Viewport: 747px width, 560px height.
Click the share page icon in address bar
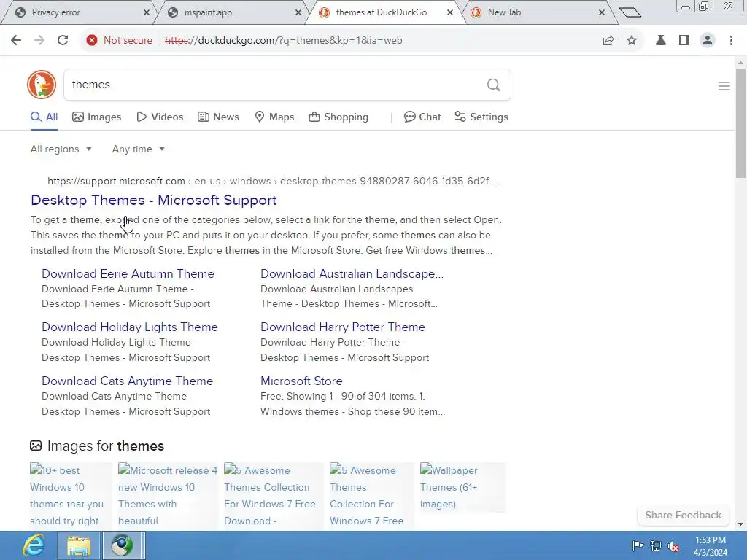coord(608,41)
